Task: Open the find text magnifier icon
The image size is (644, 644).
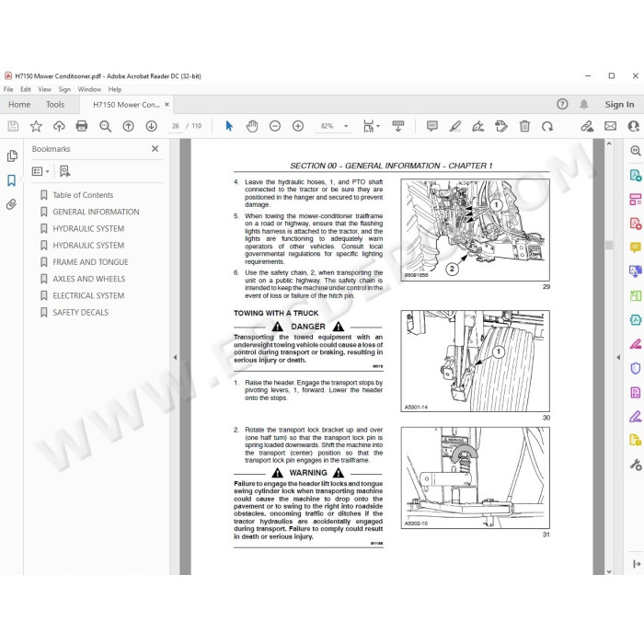Action: pos(105,126)
